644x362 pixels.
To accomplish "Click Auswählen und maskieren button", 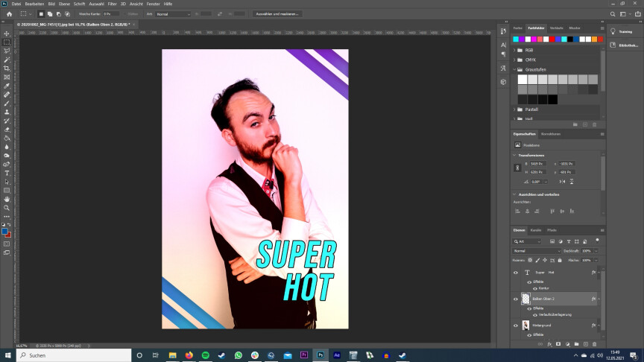I will point(277,13).
